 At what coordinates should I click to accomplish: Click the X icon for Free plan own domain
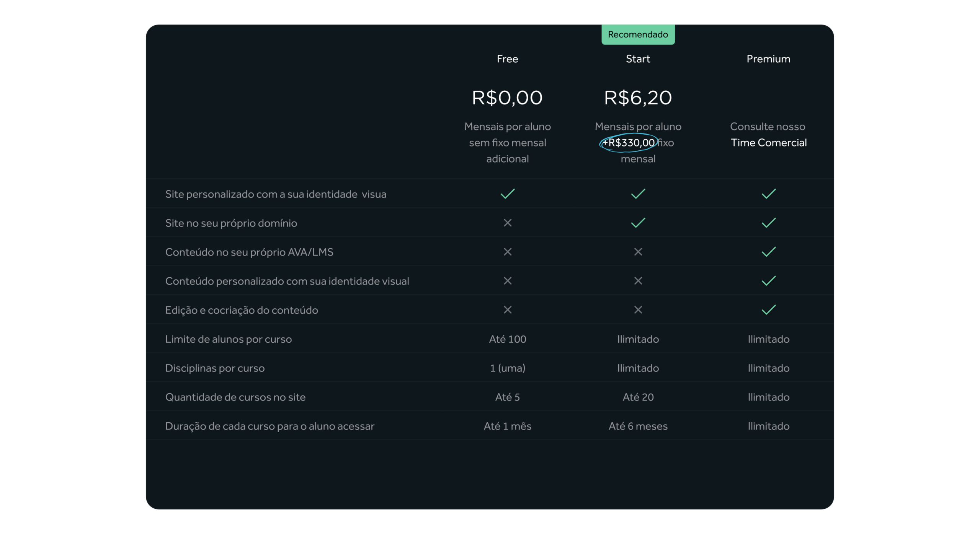point(507,223)
